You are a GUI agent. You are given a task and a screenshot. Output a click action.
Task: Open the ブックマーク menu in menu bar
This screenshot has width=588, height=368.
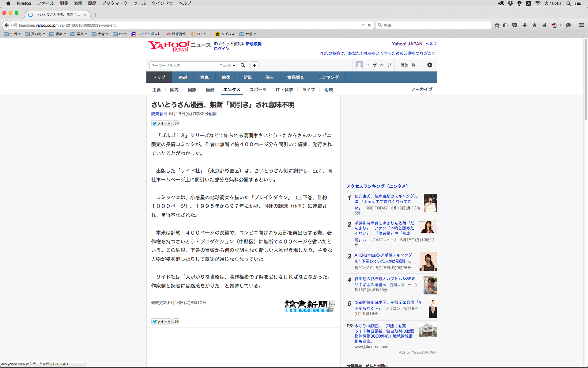[x=115, y=3]
